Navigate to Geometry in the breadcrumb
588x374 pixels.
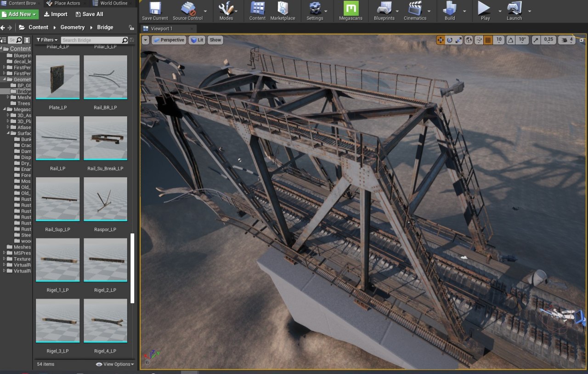click(72, 28)
